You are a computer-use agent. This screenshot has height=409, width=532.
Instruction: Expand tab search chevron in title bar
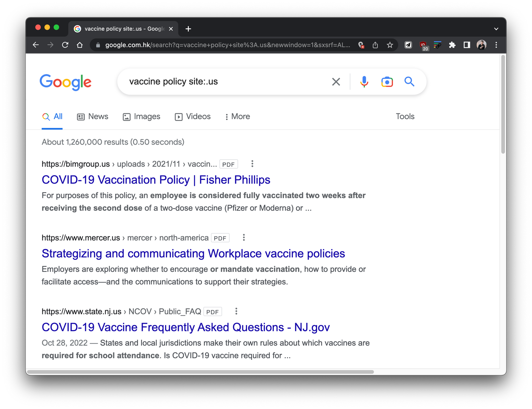(x=496, y=29)
